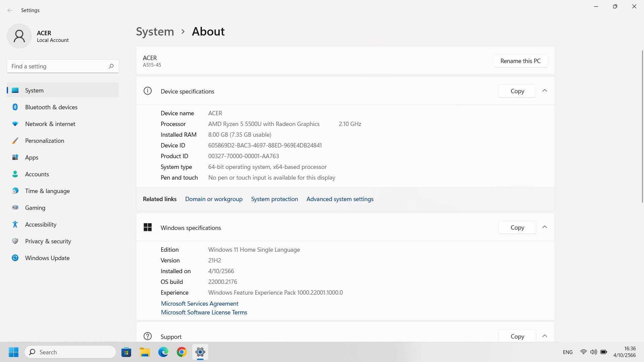Click the Bluetooth icon in the sidebar
Viewport: 644px width, 362px height.
(x=15, y=107)
